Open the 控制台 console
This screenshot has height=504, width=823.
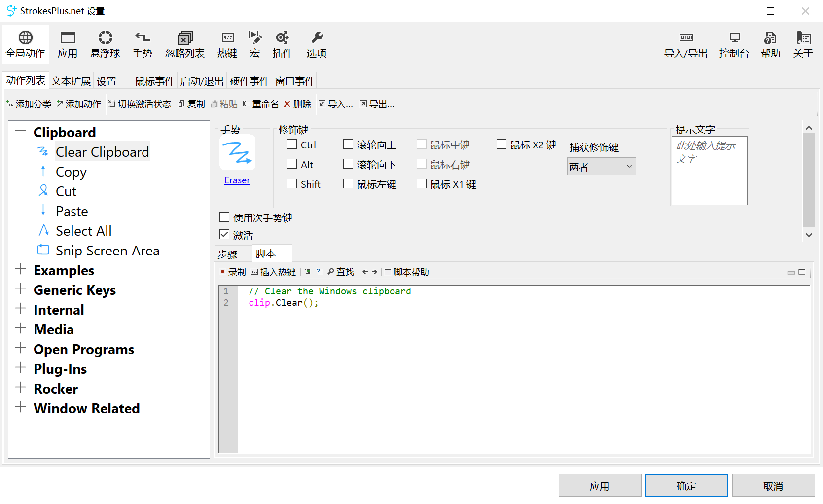click(x=734, y=44)
